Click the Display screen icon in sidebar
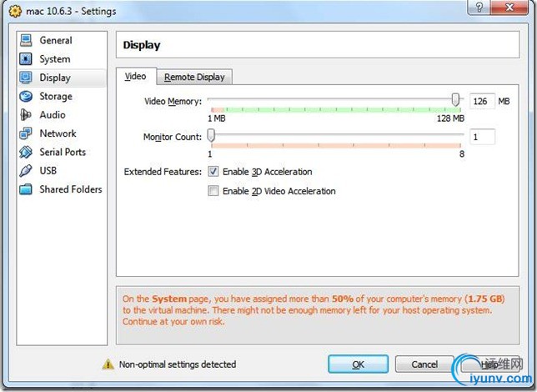537x392 pixels. click(26, 78)
